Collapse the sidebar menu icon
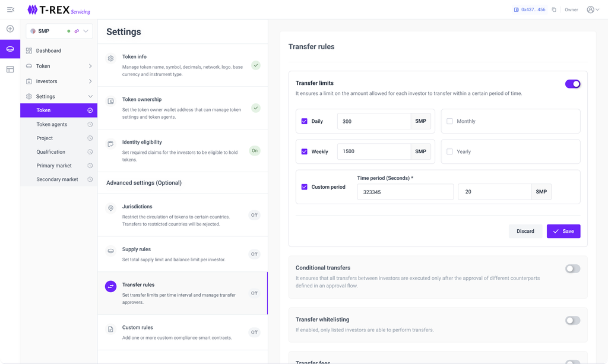The height and width of the screenshot is (364, 608). tap(10, 10)
